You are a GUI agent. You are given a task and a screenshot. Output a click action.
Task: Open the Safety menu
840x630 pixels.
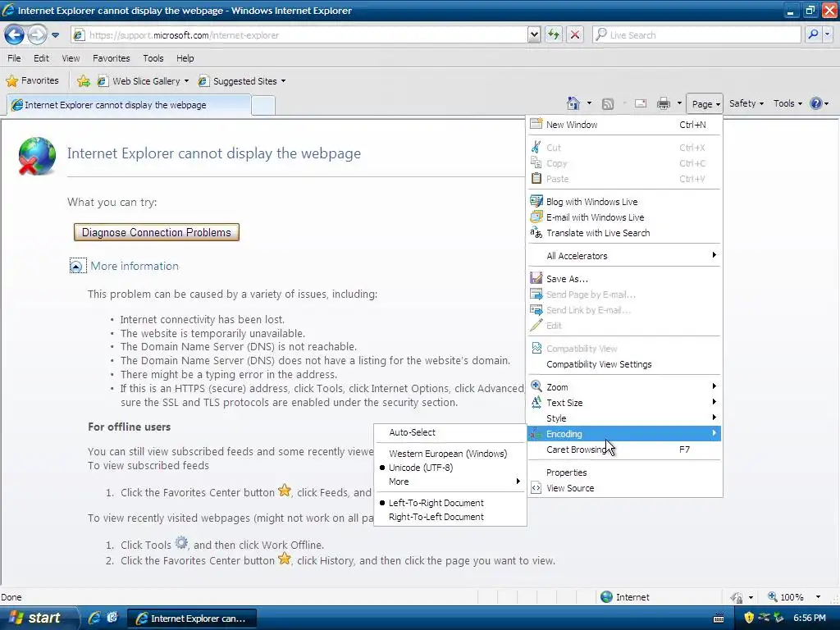coord(746,103)
